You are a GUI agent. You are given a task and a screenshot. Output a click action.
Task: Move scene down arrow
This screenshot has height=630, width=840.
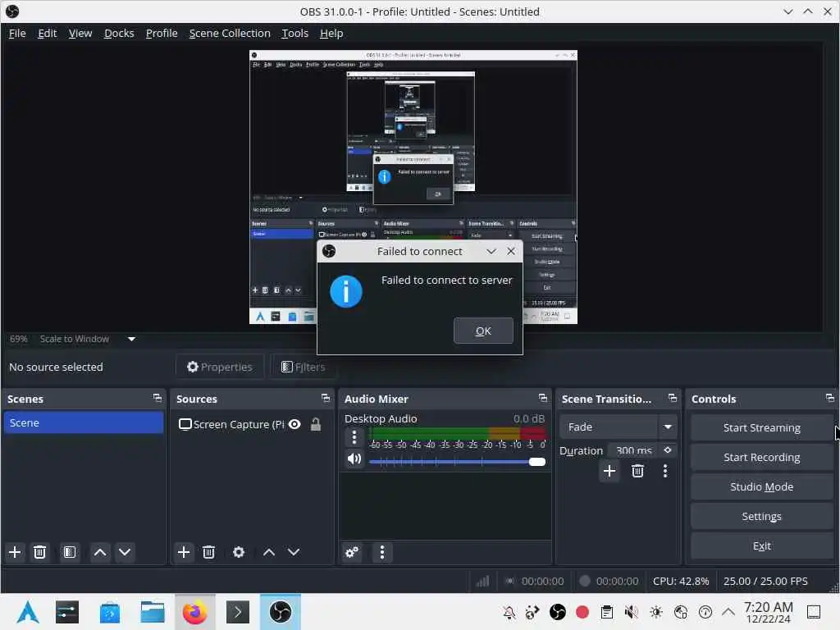(125, 552)
